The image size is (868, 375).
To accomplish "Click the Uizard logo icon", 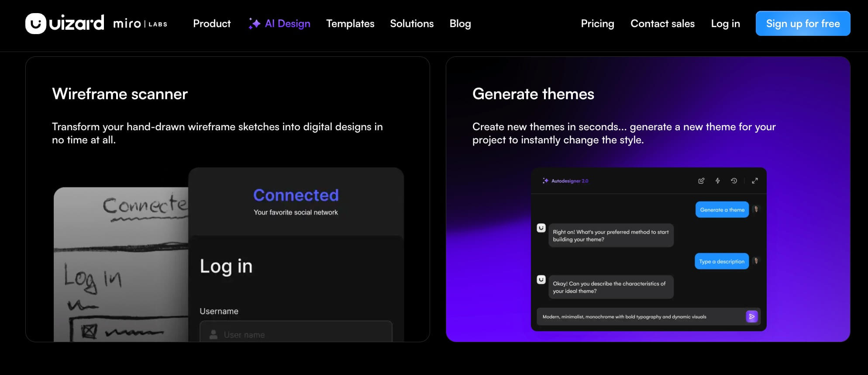I will pos(36,24).
